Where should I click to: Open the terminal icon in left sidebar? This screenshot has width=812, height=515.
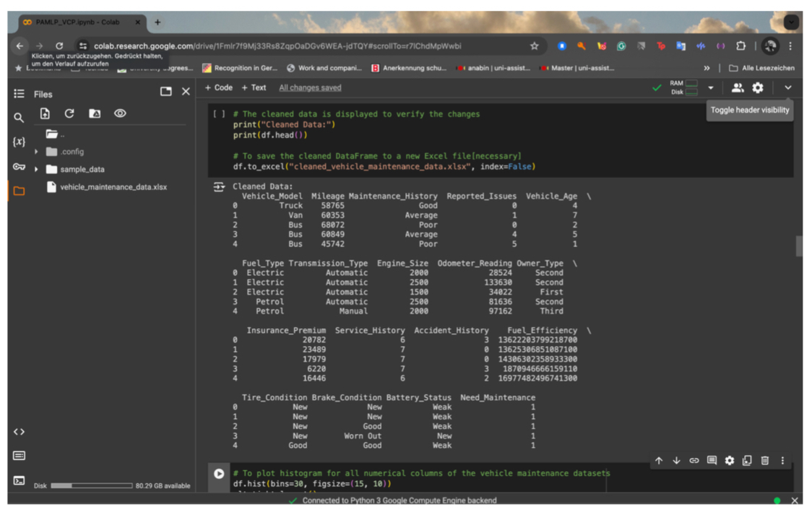[19, 480]
